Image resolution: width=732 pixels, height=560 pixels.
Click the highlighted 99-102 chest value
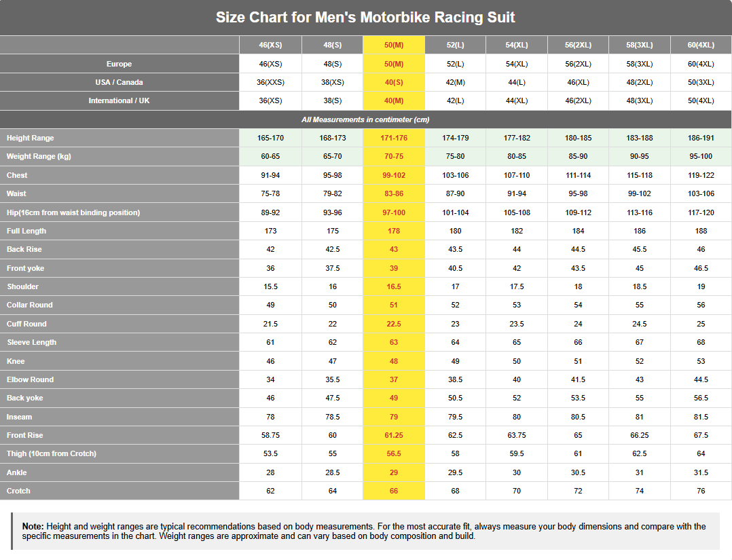point(394,175)
